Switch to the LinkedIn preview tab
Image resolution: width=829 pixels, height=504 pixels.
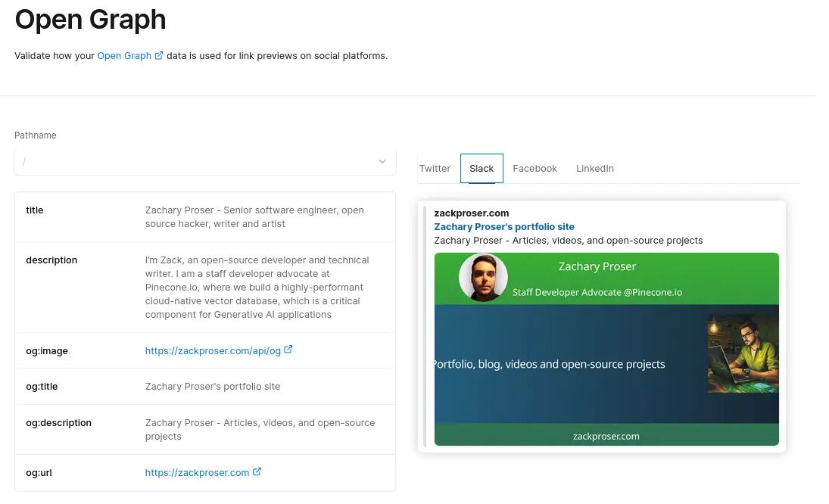tap(595, 168)
